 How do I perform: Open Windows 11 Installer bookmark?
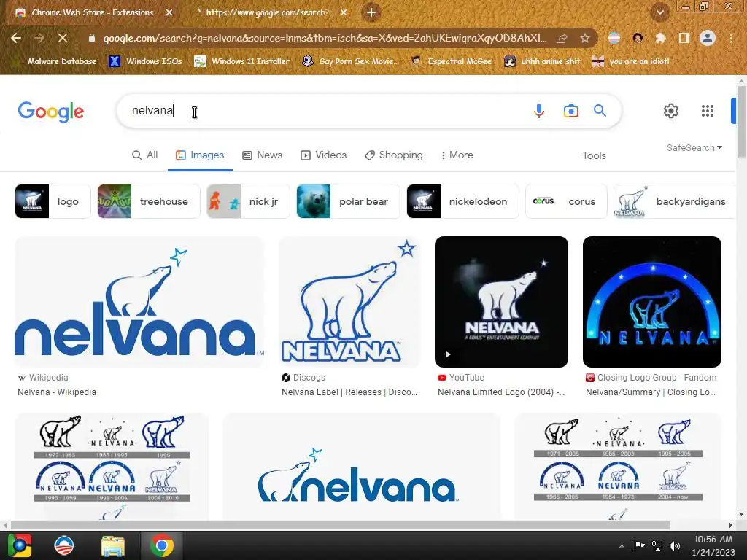(x=242, y=61)
